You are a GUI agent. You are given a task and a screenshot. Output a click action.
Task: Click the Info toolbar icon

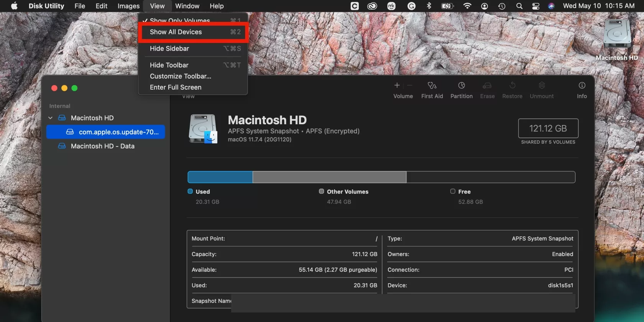point(582,85)
